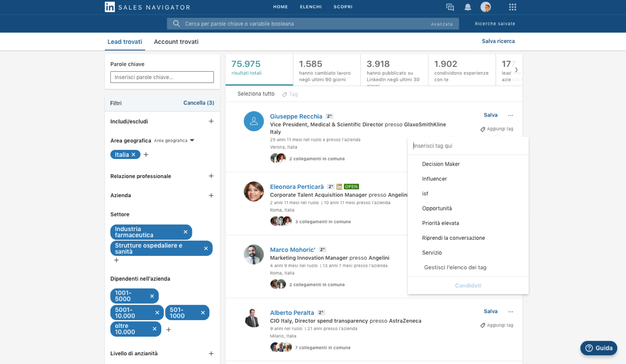Viewport: 626px width, 364px height.
Task: Expand the Azienda filter
Action: 211,195
